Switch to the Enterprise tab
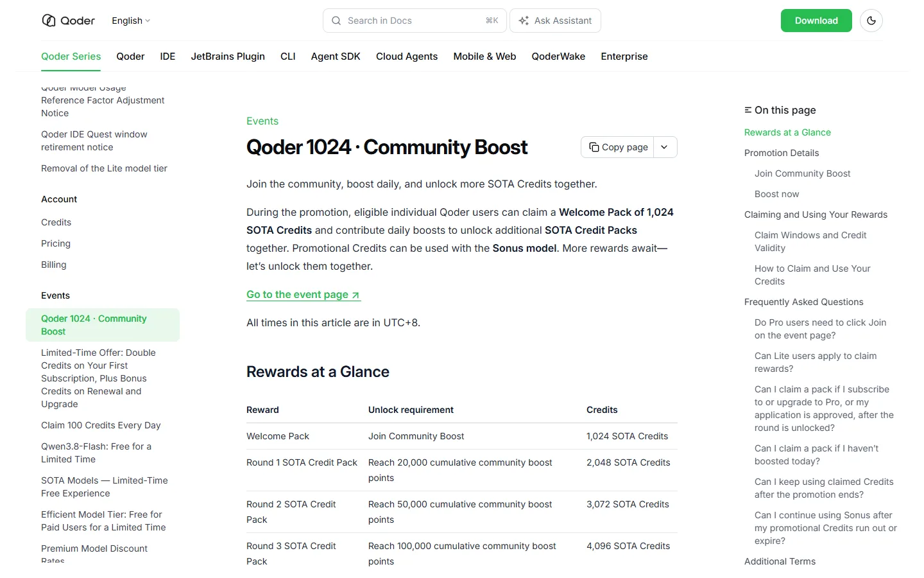The height and width of the screenshot is (578, 924). click(624, 57)
